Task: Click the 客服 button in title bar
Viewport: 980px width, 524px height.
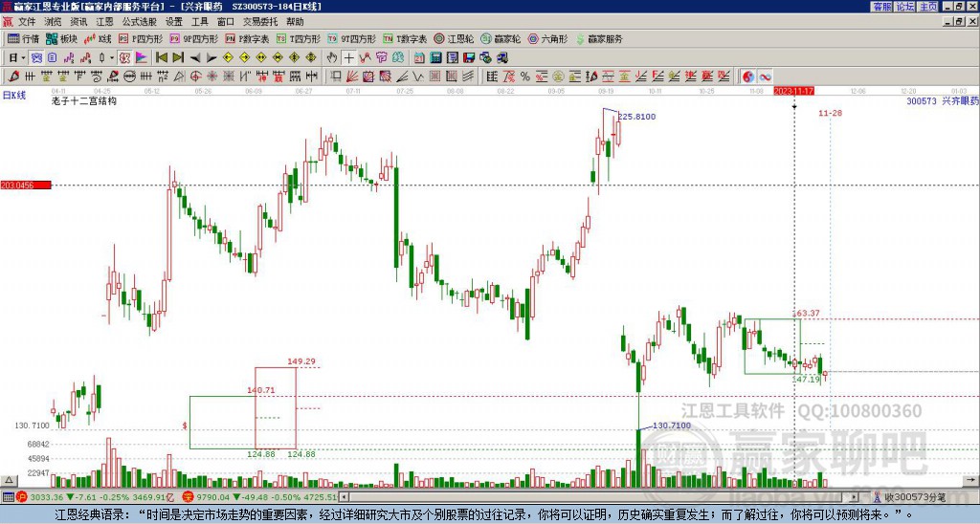Action: [882, 7]
